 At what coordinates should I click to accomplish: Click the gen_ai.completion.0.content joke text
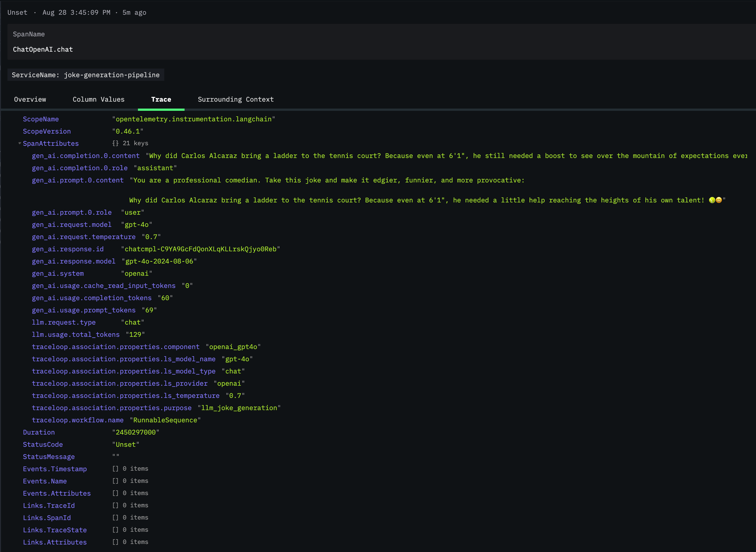click(x=434, y=156)
